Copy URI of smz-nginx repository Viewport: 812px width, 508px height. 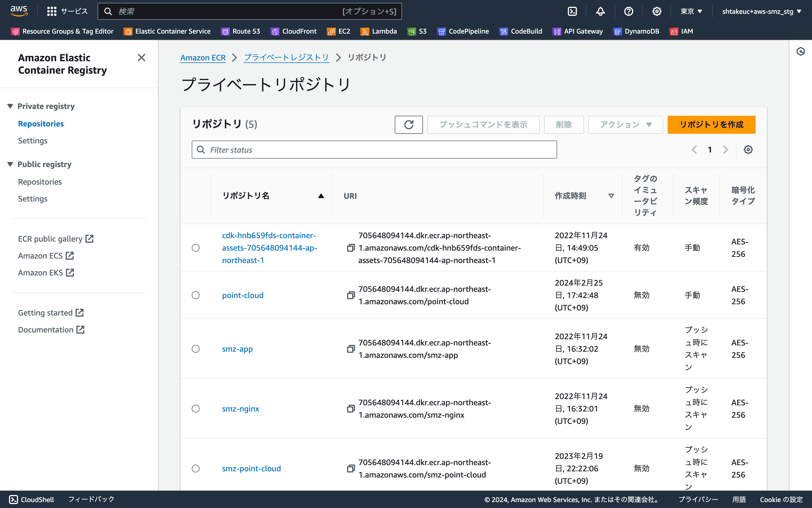point(351,409)
